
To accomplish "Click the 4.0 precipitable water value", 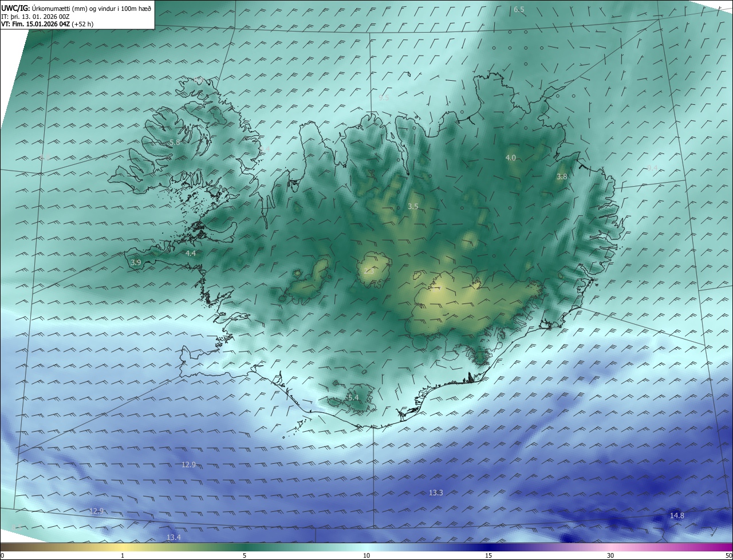I will (x=511, y=157).
